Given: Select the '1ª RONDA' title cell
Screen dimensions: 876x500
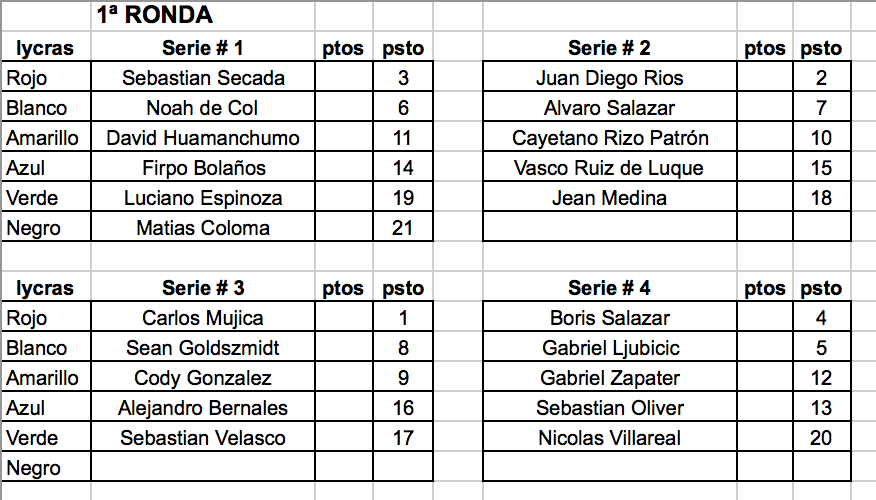Looking at the screenshot, I should click(203, 16).
